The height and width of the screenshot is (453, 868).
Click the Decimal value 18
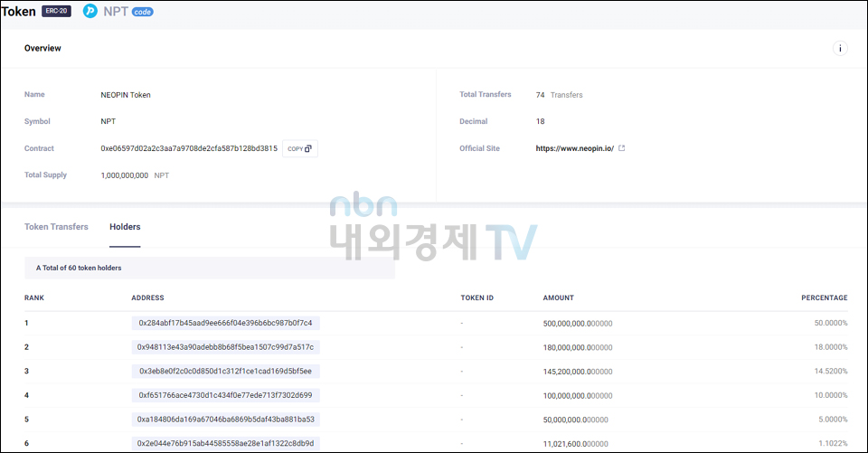(x=541, y=121)
